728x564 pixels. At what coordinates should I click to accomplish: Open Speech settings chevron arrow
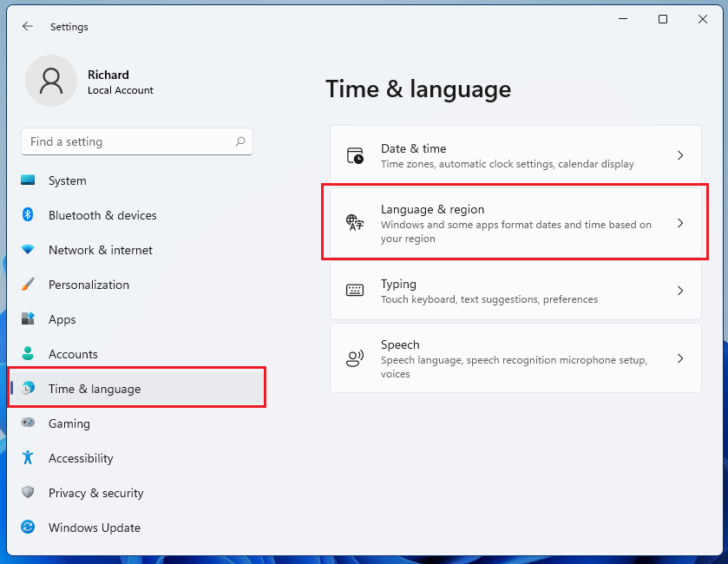(680, 358)
